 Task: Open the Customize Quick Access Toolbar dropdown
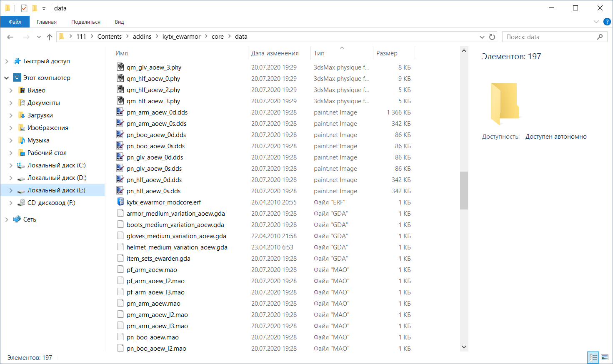pos(44,8)
